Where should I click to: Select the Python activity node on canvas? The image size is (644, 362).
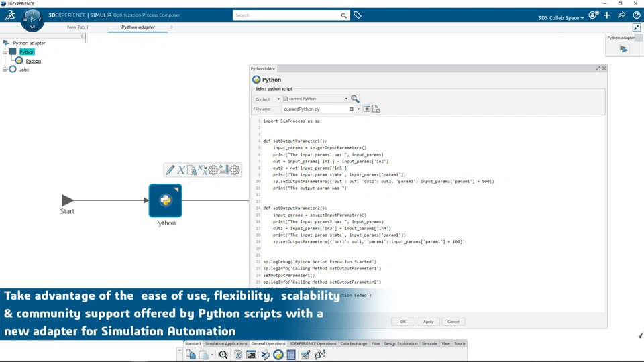coord(166,200)
